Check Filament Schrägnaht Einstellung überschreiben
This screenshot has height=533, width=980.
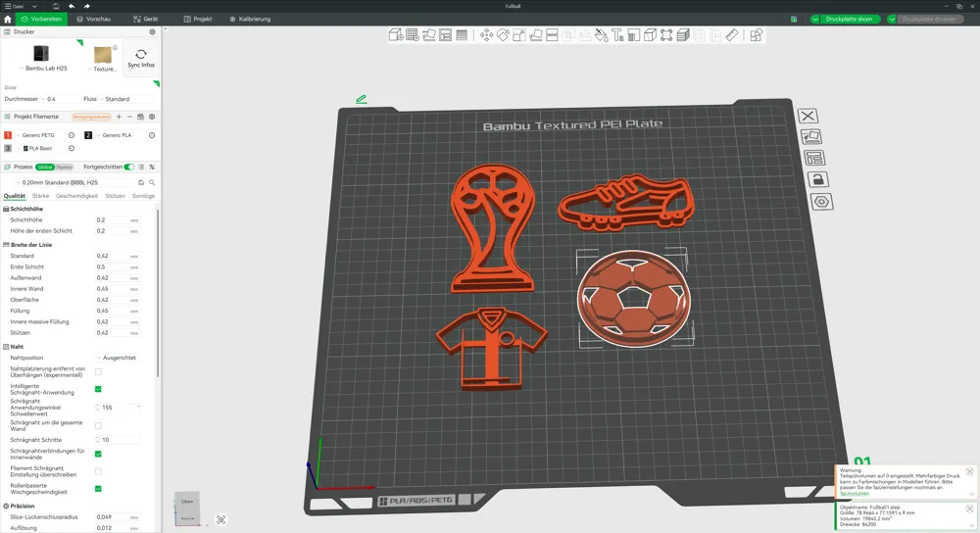pos(98,472)
